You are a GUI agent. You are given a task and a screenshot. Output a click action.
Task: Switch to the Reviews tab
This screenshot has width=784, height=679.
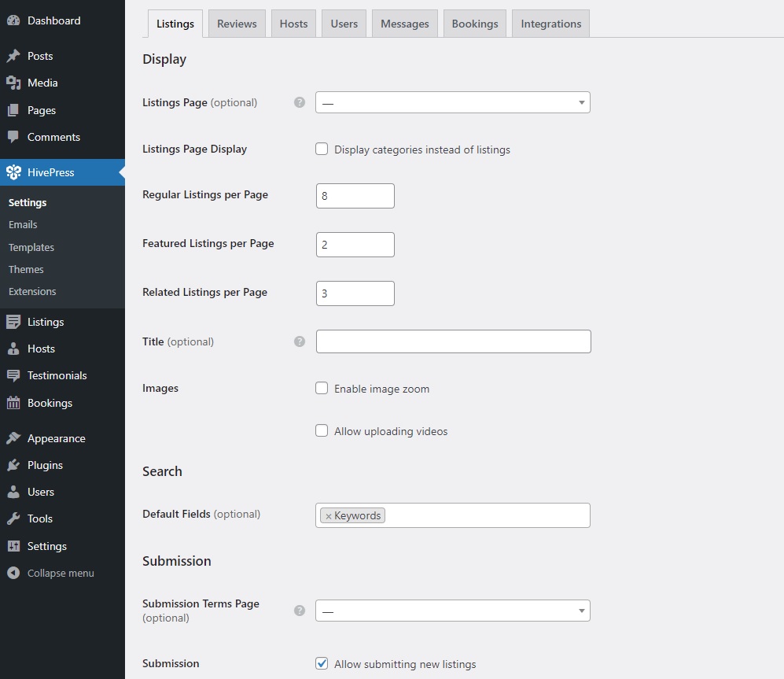click(237, 24)
